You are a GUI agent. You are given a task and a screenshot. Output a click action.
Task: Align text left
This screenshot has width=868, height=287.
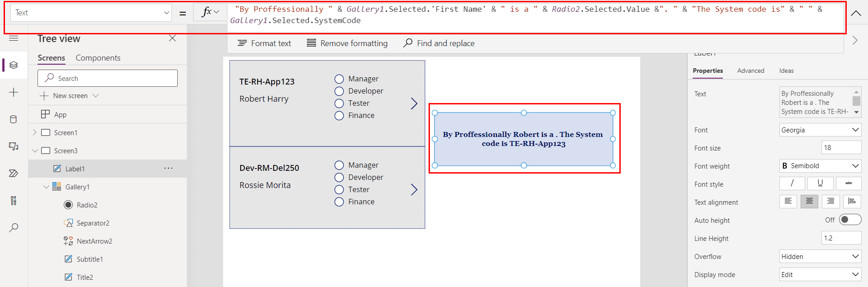pyautogui.click(x=788, y=202)
